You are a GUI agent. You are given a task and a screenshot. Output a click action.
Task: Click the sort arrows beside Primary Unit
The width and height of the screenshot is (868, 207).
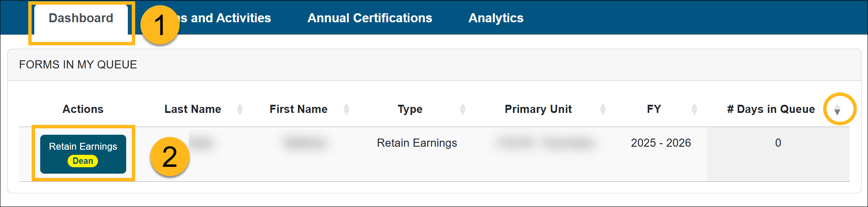click(x=603, y=109)
